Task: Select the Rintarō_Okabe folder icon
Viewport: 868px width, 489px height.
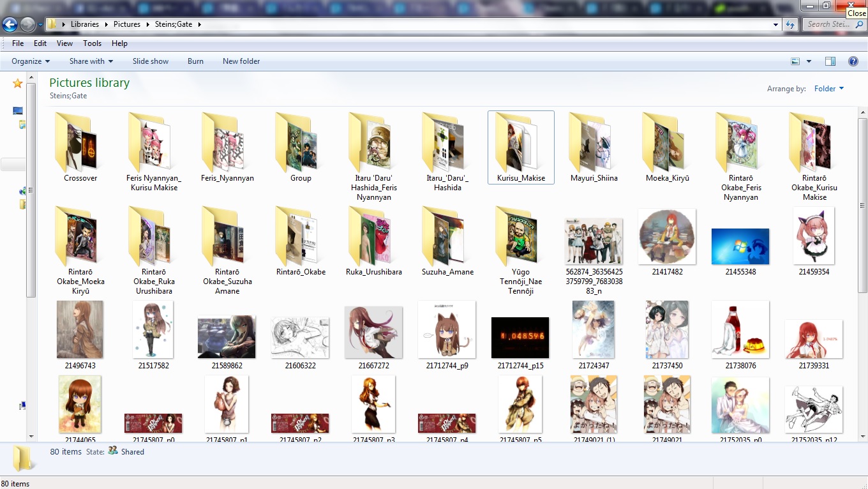Action: tap(296, 236)
